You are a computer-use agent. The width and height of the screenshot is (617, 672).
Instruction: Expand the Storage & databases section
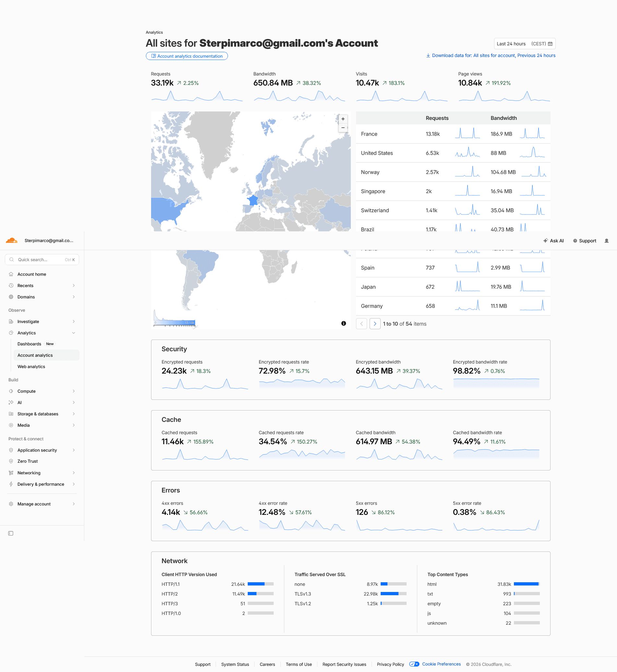42,414
